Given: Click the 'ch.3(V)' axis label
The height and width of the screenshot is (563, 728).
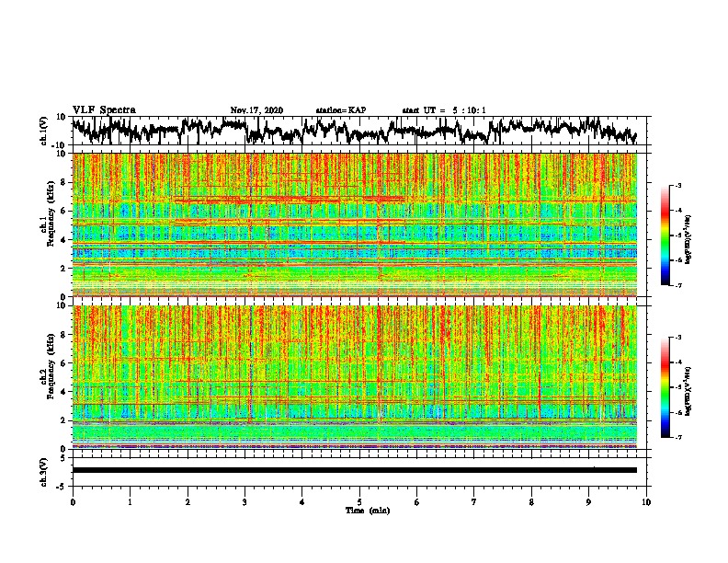Looking at the screenshot, I should [x=43, y=472].
